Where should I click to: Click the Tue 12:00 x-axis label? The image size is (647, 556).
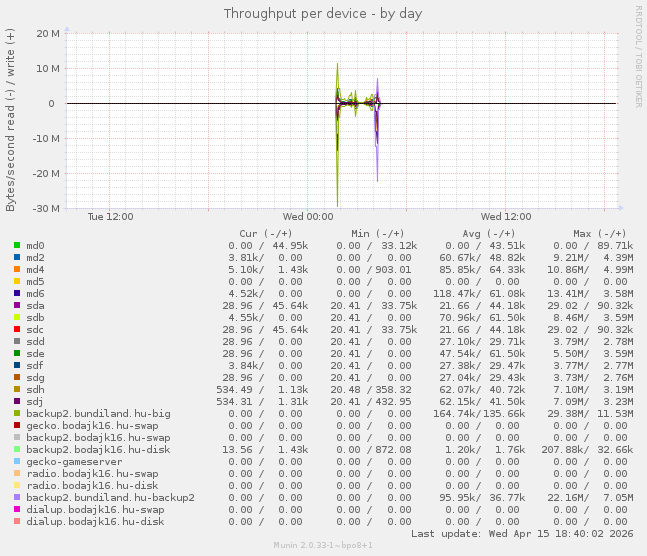tap(110, 217)
